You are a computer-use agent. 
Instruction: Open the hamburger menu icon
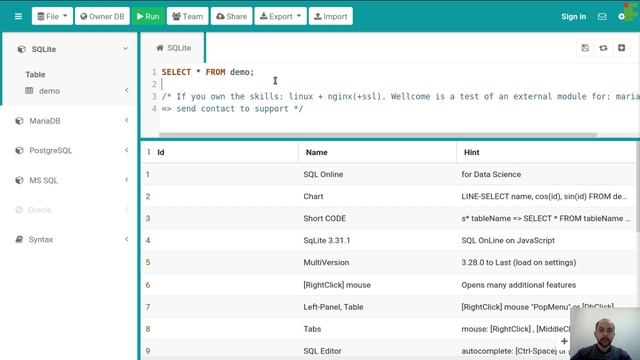tap(18, 16)
